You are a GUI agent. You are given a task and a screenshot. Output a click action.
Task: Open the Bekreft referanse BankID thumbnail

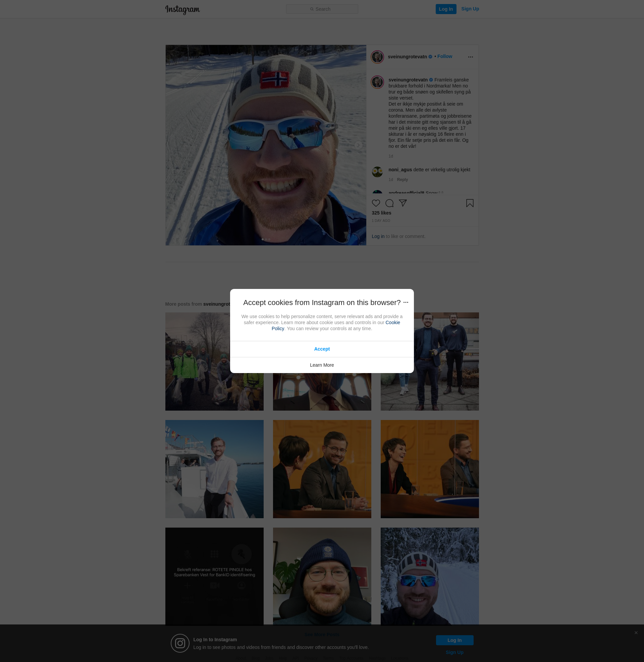[214, 576]
